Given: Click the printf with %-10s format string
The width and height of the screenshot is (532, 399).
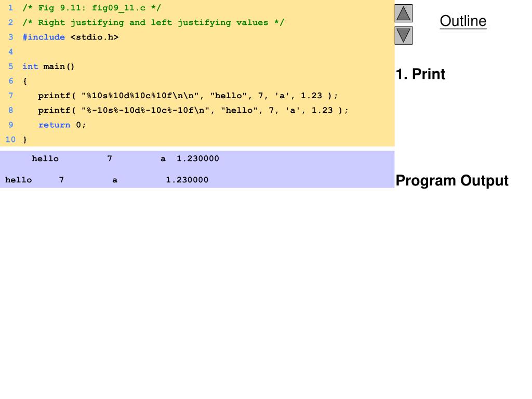Looking at the screenshot, I should click(x=193, y=110).
